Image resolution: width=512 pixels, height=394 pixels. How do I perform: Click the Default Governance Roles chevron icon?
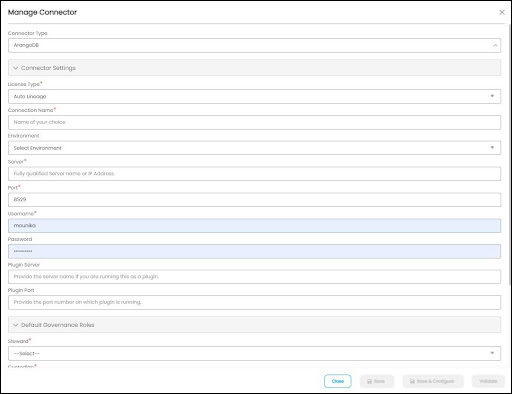[x=15, y=325]
